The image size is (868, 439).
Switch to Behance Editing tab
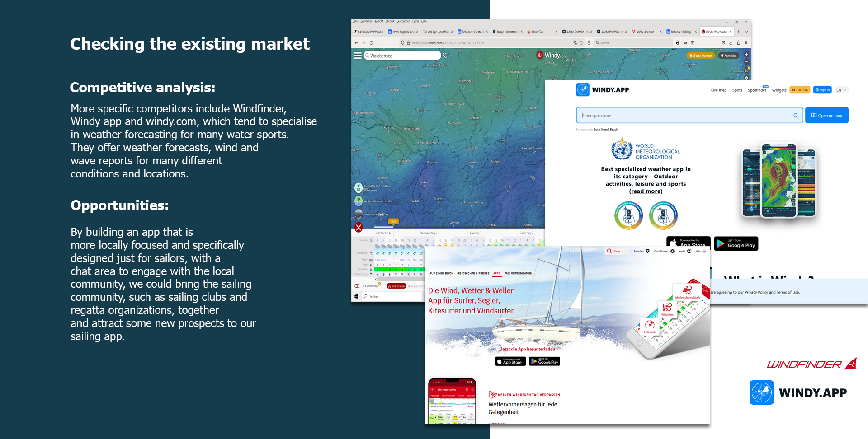(682, 32)
